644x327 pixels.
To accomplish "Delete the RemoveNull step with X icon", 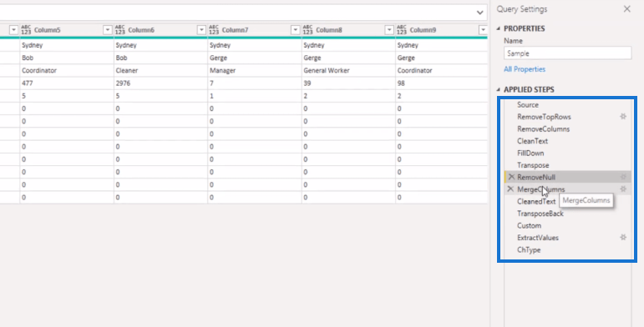I will pyautogui.click(x=511, y=177).
